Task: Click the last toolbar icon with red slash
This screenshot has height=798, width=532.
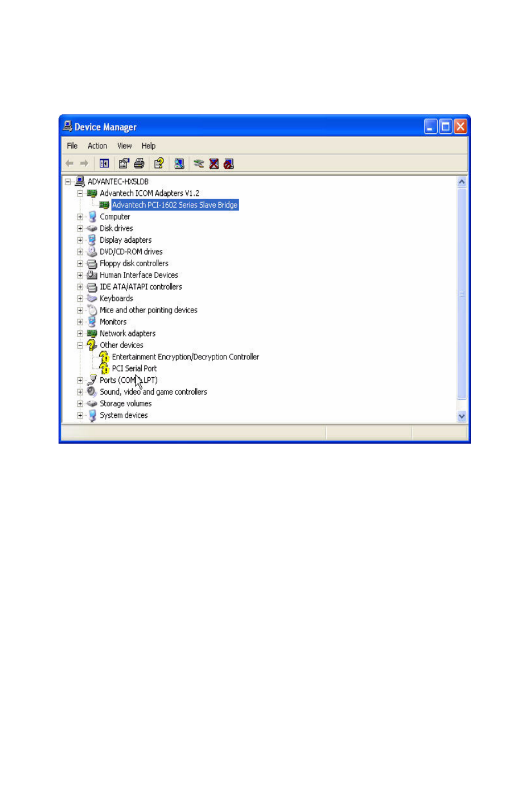Action: pyautogui.click(x=229, y=164)
